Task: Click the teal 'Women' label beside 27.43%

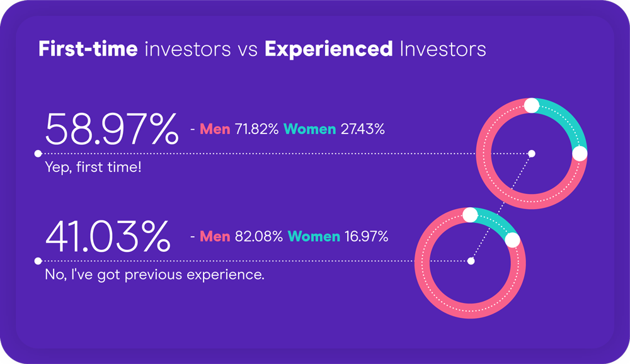Action: tap(310, 129)
